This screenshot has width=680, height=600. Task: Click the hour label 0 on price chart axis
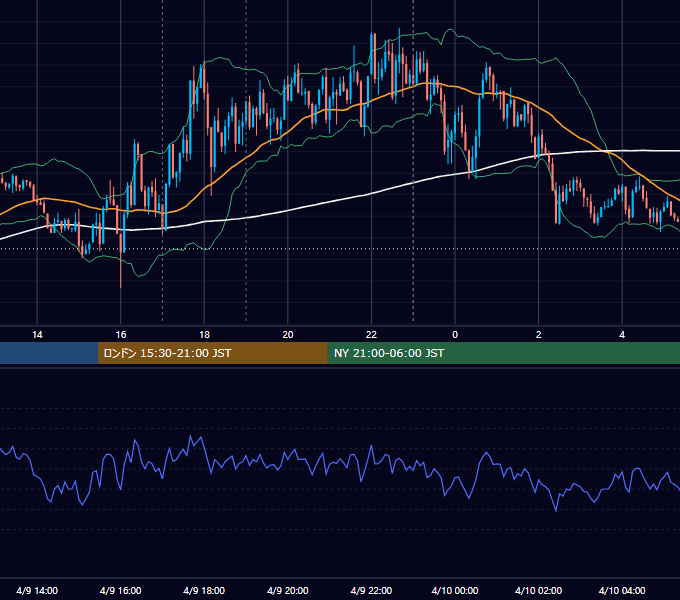click(455, 335)
